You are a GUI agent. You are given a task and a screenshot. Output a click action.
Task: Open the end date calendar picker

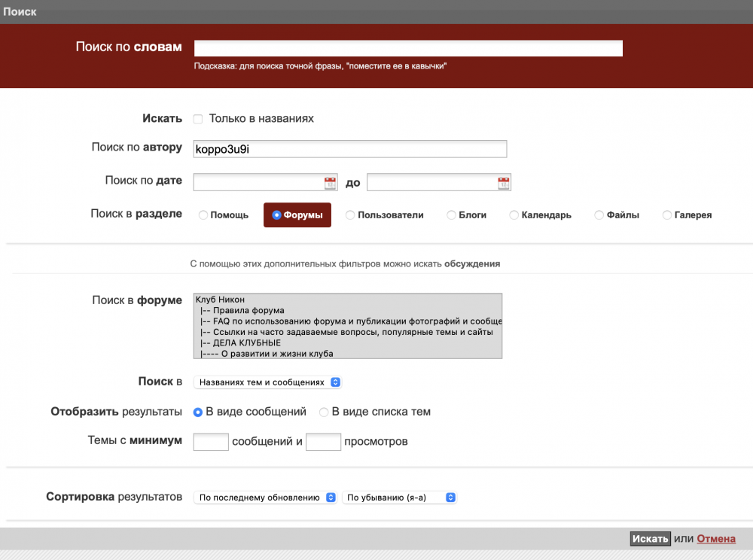[x=503, y=183]
